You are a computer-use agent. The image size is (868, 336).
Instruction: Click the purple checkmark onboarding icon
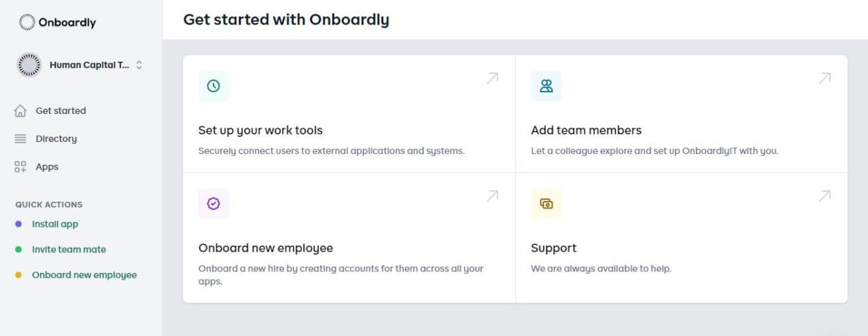(214, 204)
